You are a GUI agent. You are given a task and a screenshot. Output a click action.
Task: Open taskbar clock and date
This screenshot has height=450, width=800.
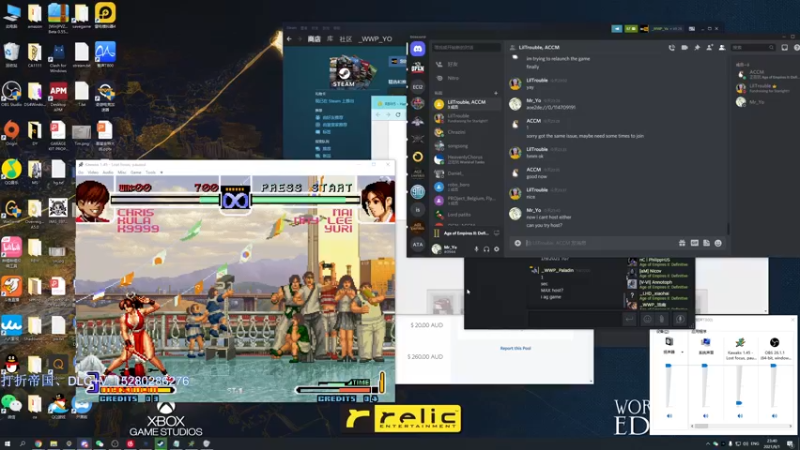(772, 443)
